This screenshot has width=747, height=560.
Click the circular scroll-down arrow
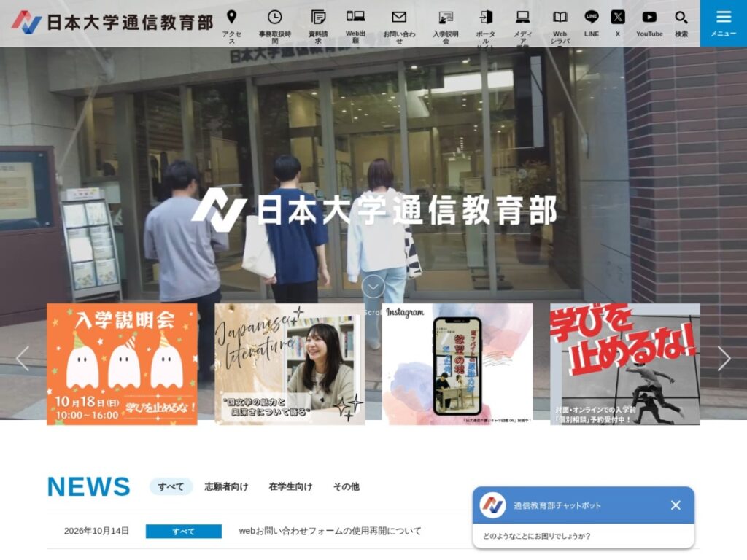(x=373, y=287)
